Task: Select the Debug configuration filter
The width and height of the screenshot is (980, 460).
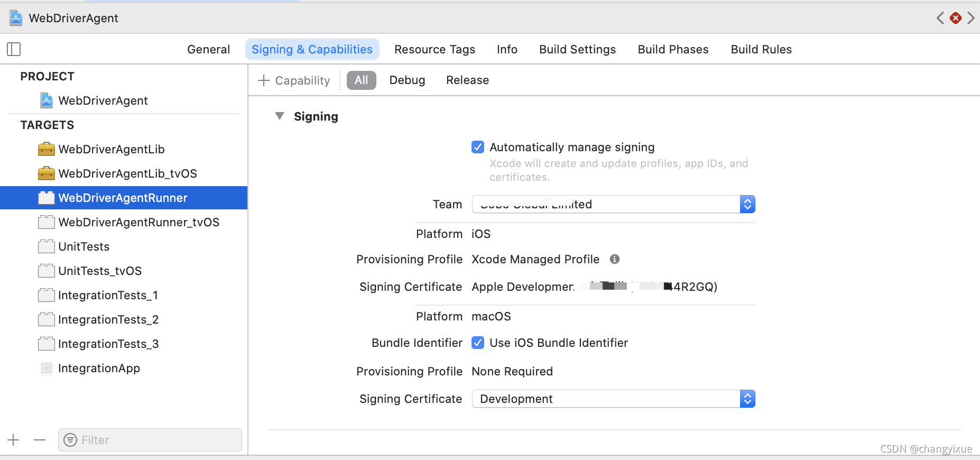Action: pyautogui.click(x=407, y=80)
